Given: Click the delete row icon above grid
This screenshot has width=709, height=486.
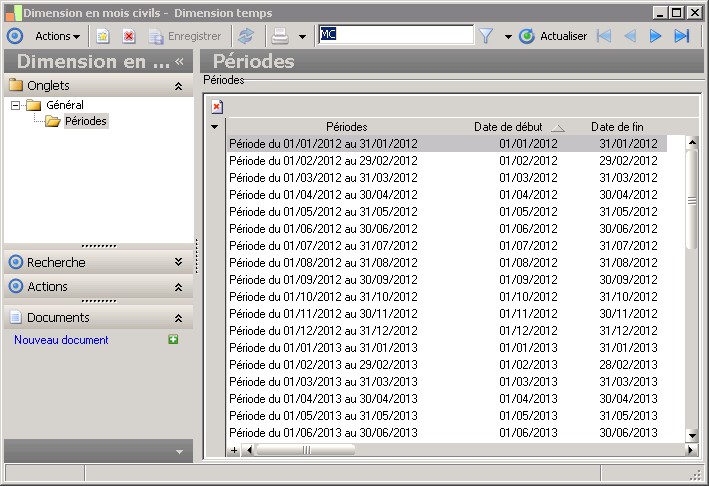Looking at the screenshot, I should point(217,107).
